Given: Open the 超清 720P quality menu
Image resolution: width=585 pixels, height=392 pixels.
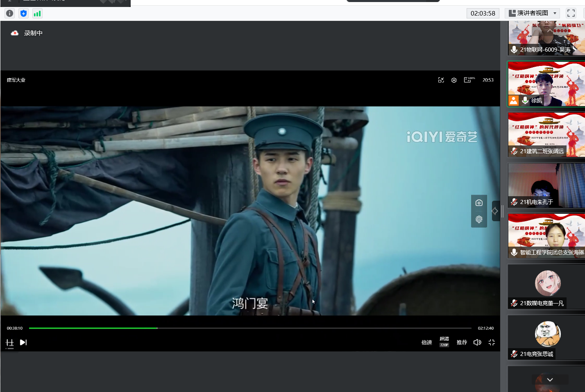Looking at the screenshot, I should click(x=444, y=342).
